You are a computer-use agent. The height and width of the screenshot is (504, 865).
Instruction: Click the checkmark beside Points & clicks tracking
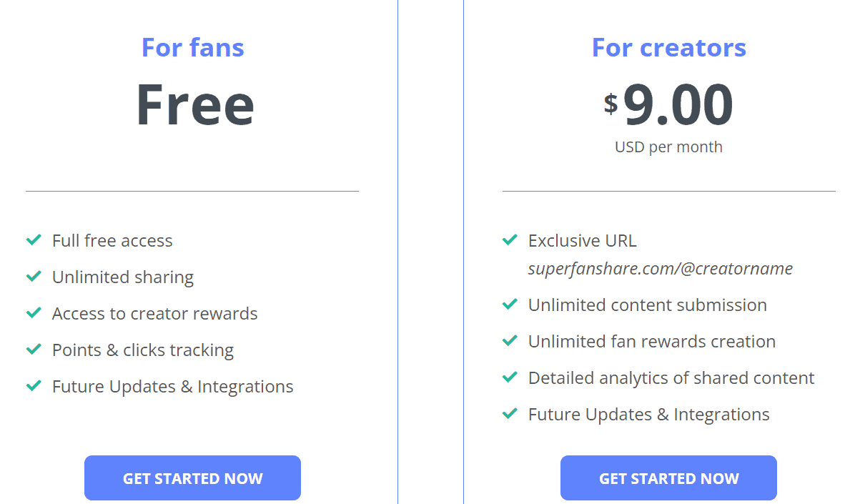pyautogui.click(x=33, y=350)
